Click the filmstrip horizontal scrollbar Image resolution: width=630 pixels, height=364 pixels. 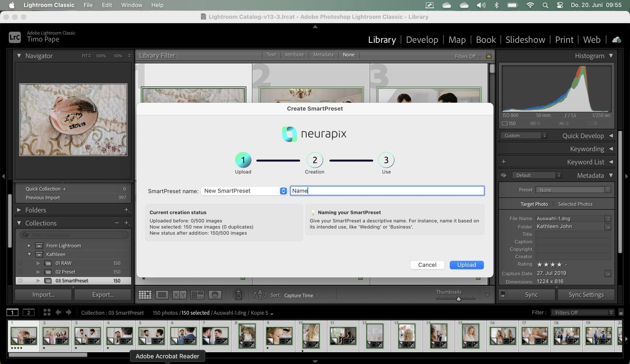[48, 355]
